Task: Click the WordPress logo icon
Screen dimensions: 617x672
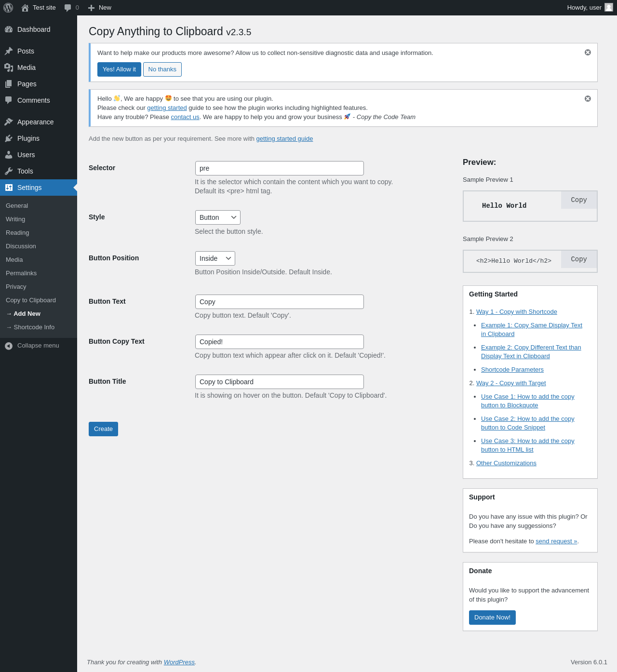Action: coord(8,8)
